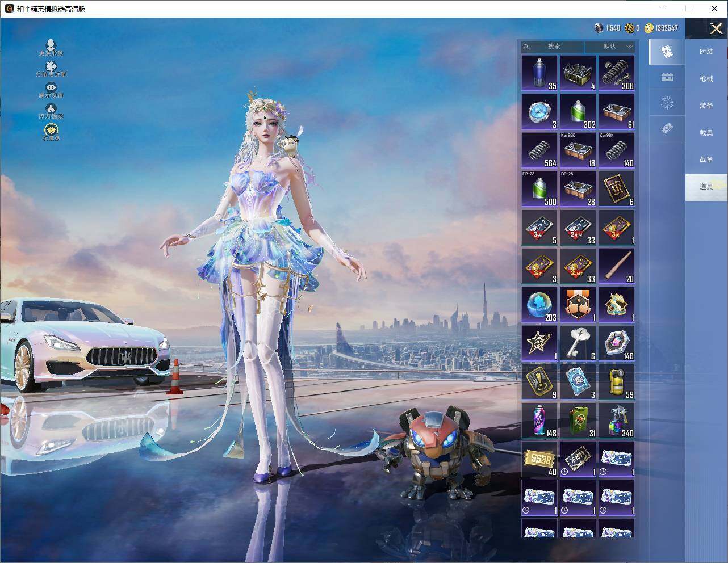This screenshot has height=563, width=728.
Task: Select the wooden stick item with 20
Action: pos(617,266)
